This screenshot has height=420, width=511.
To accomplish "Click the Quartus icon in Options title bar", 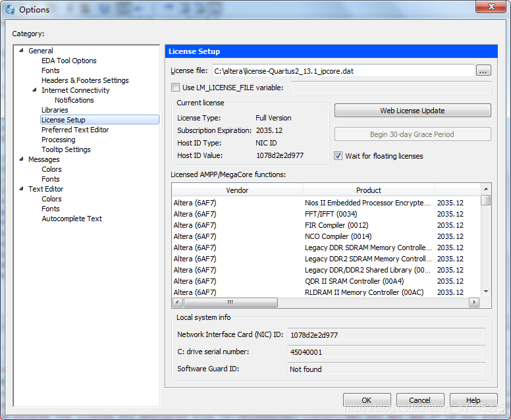I will point(10,9).
